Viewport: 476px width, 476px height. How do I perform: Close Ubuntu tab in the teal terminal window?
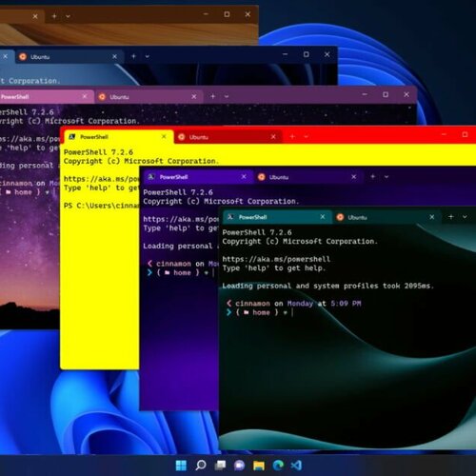click(x=432, y=217)
